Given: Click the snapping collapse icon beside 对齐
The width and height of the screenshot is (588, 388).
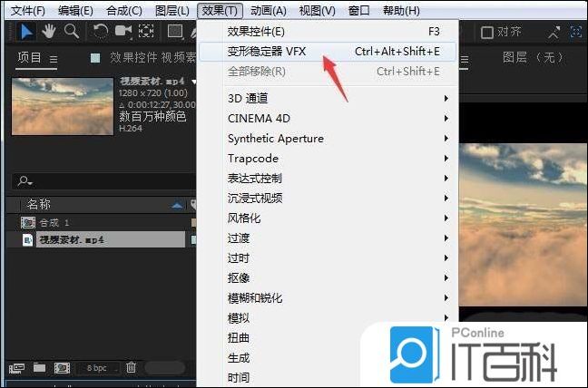Looking at the screenshot, I should pos(554,33).
